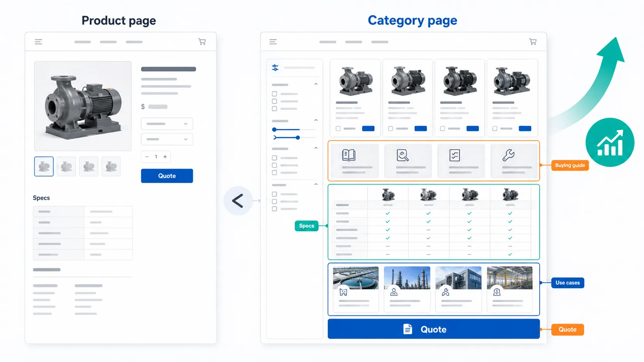This screenshot has width=644, height=362.
Task: Click the quantity plus icon
Action: point(165,157)
